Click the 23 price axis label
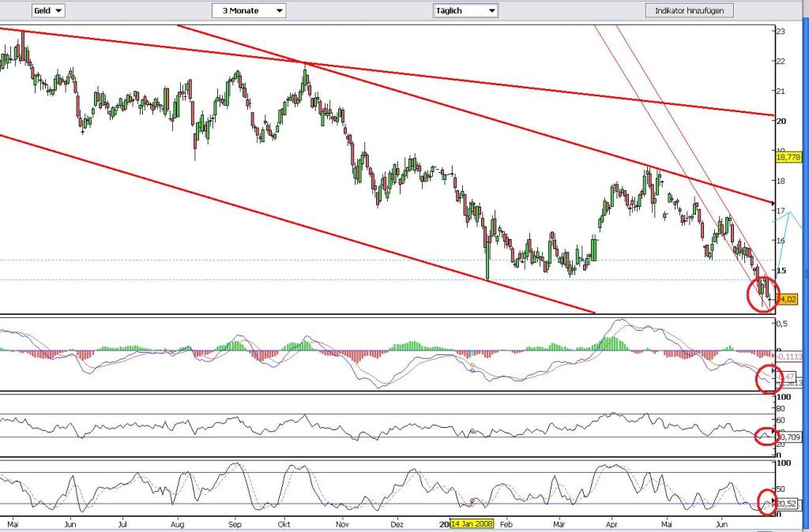 click(x=781, y=32)
